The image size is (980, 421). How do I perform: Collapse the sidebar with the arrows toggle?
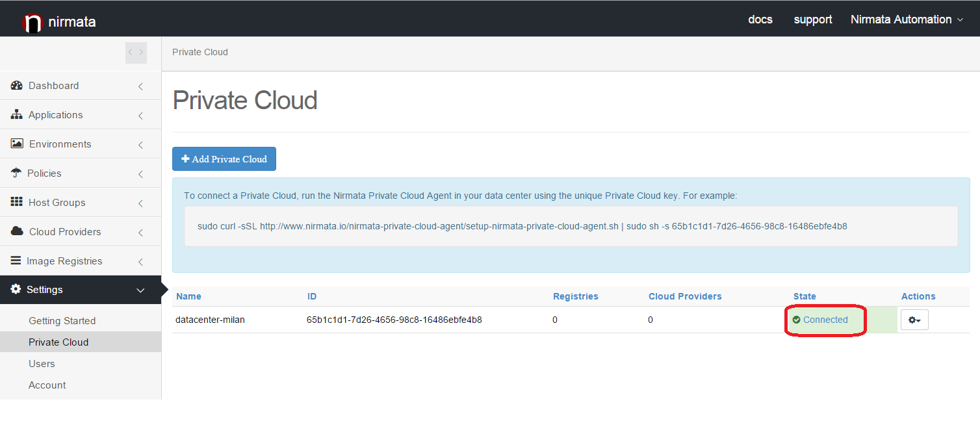tap(136, 53)
